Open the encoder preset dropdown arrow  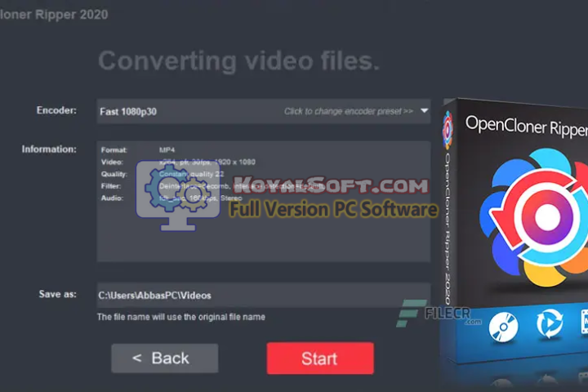[424, 111]
